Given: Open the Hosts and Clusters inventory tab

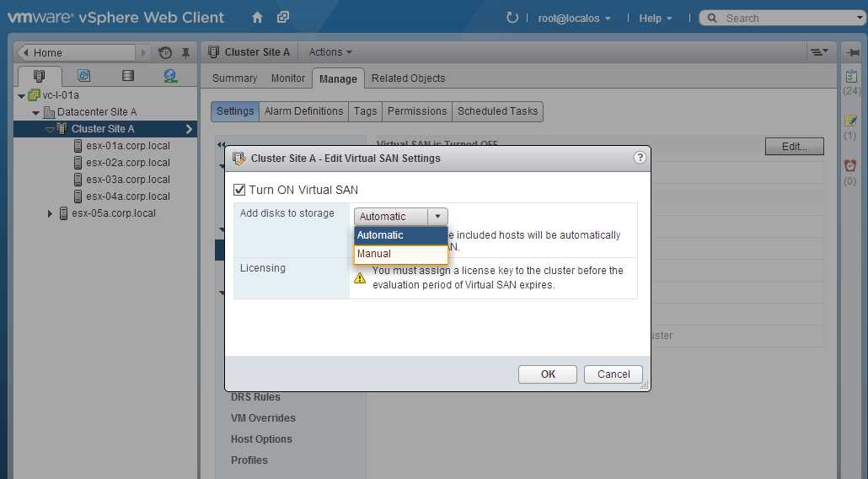Looking at the screenshot, I should pos(39,76).
